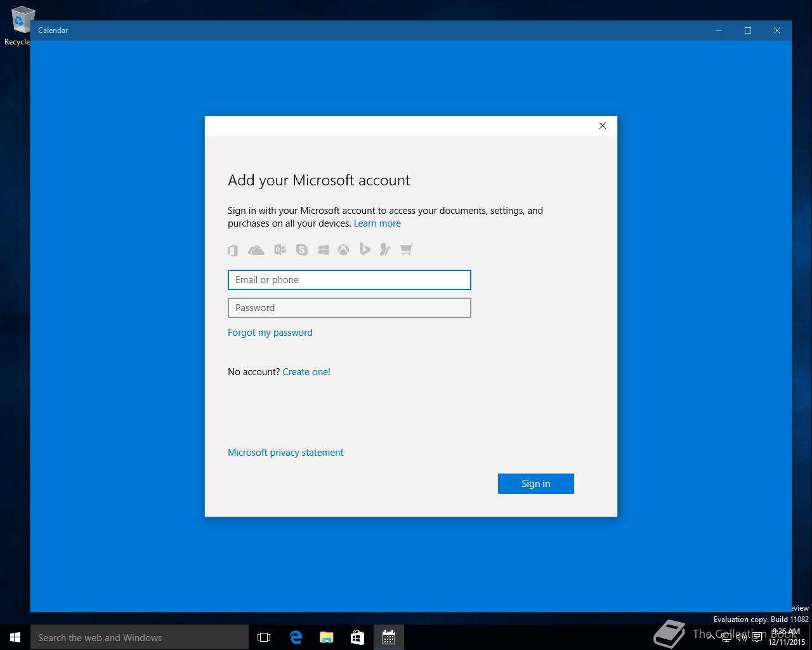Click the Outlook icon in the service row

tap(280, 249)
